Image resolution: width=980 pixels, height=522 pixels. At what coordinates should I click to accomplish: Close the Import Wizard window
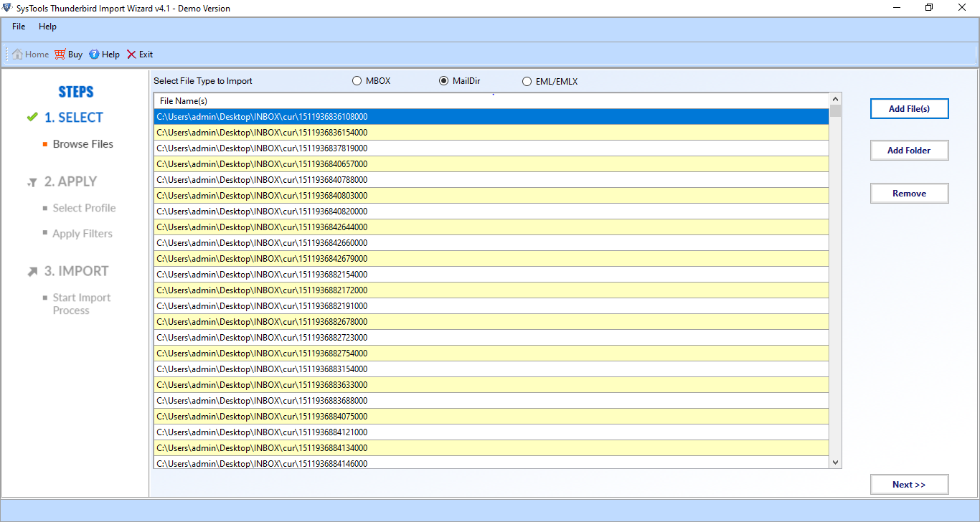[963, 8]
